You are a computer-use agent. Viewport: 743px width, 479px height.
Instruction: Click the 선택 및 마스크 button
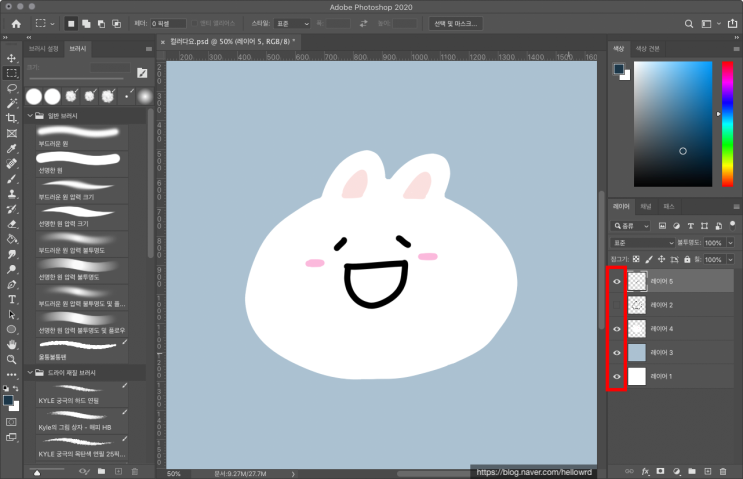456,24
